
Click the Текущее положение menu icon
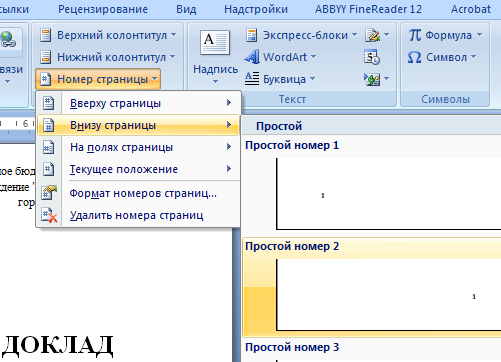pos(49,169)
